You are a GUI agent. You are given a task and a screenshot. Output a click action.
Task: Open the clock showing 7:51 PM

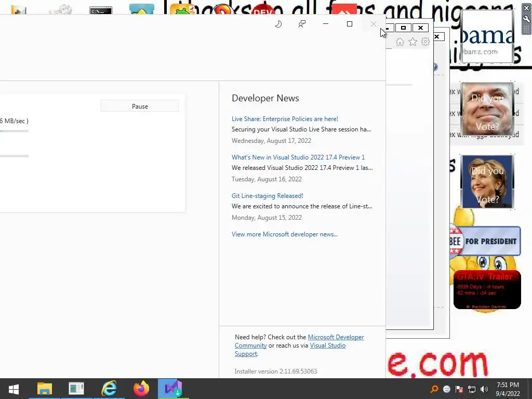[508, 389]
